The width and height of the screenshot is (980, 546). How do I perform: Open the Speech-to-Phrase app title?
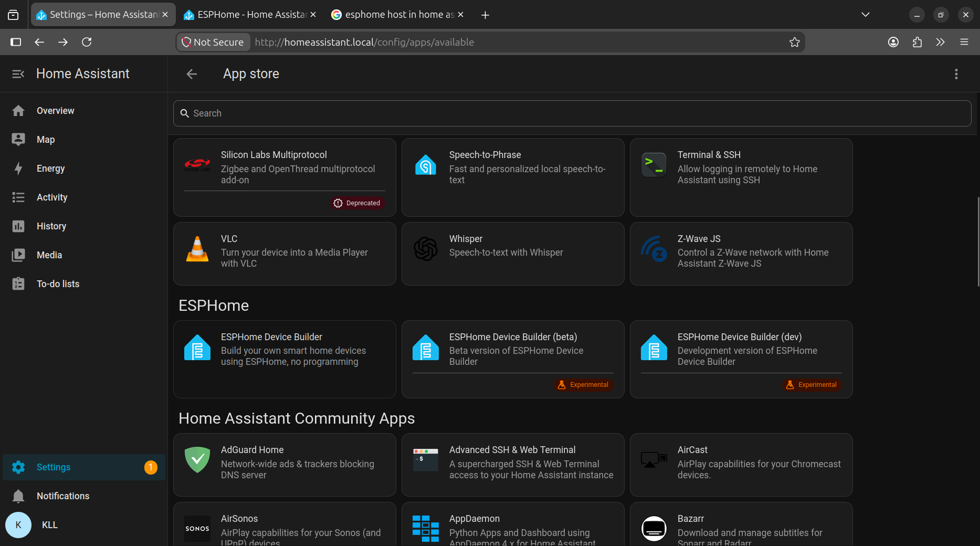point(485,155)
